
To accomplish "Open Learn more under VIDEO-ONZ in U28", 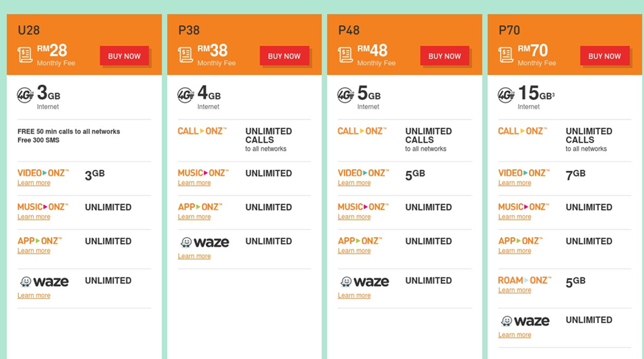I will coord(34,183).
